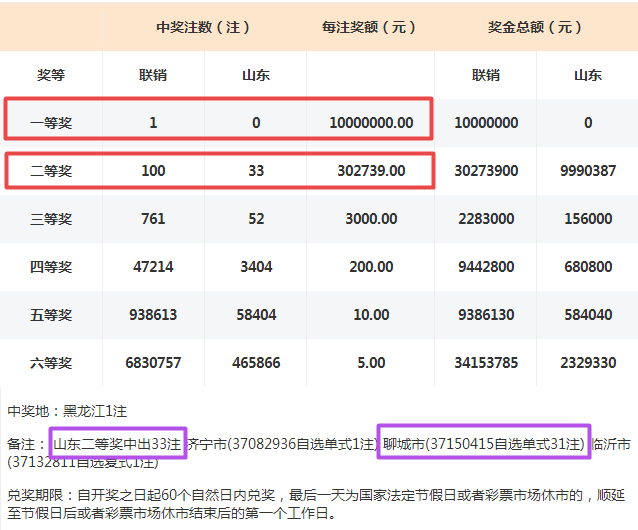Select the 一等奖 row label
The width and height of the screenshot is (638, 530).
(x=51, y=123)
